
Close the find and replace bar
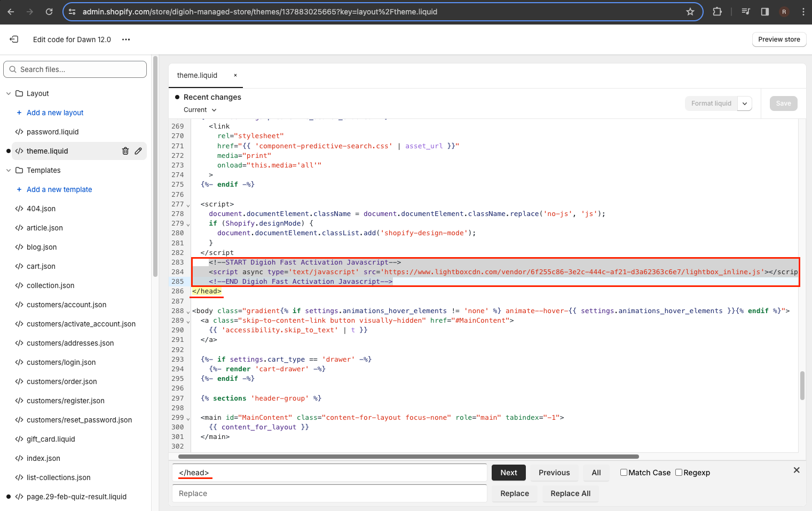[797, 470]
